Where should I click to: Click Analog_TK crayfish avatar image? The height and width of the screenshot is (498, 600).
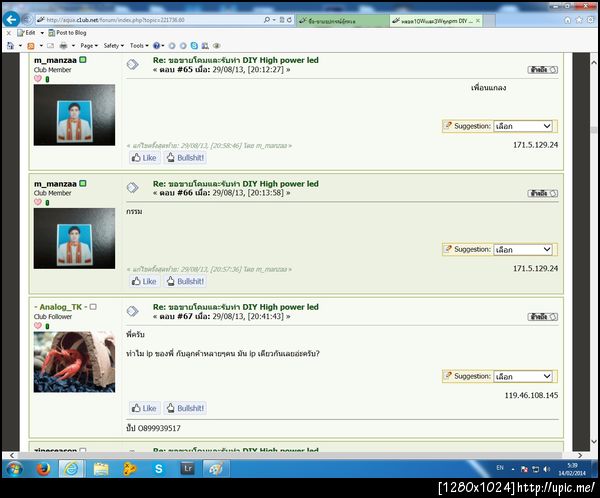point(74,362)
